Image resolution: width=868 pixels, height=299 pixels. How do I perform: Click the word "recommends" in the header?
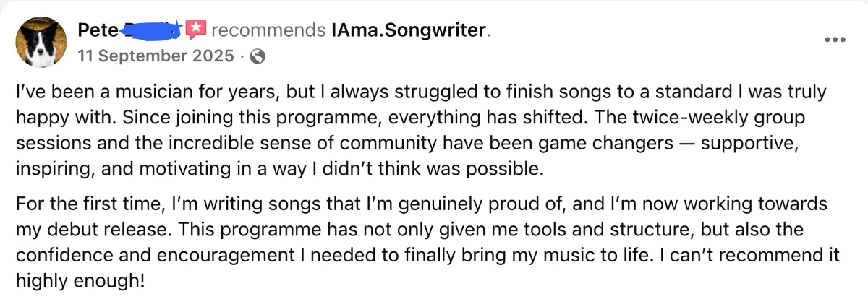click(267, 30)
